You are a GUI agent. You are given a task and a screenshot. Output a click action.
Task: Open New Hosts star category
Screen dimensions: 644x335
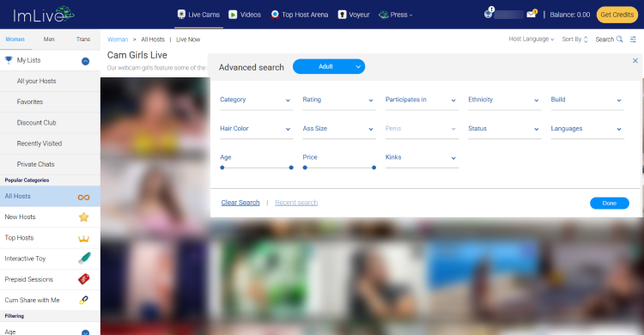50,217
